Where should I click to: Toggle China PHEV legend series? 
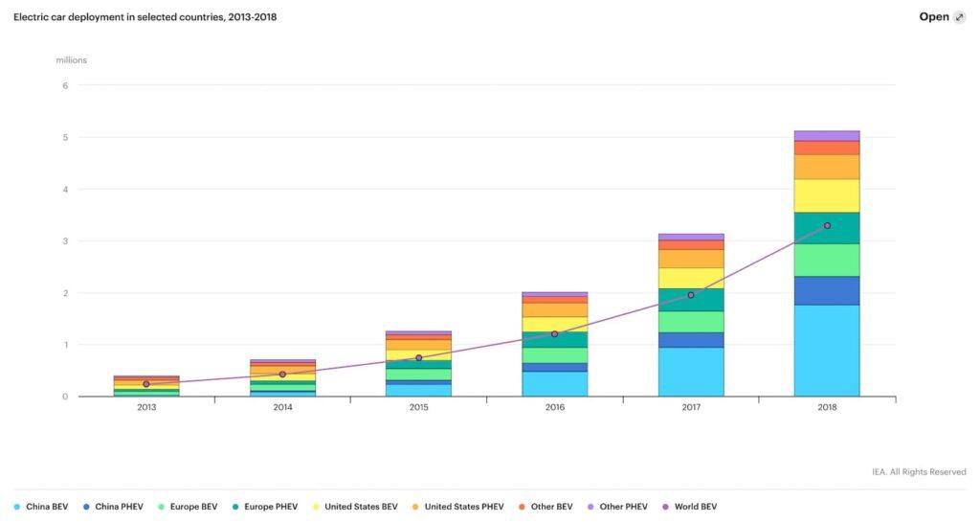[118, 507]
